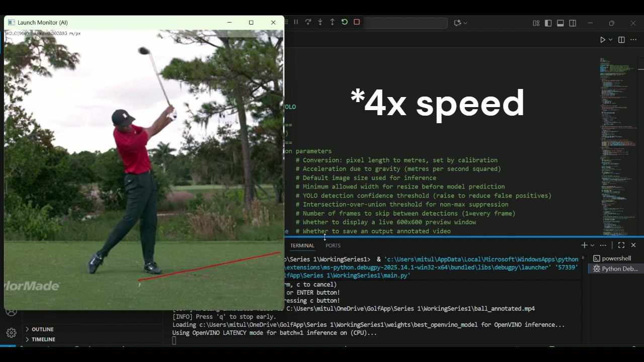Open the Manage gear icon
The image size is (644, 362).
pyautogui.click(x=11, y=333)
